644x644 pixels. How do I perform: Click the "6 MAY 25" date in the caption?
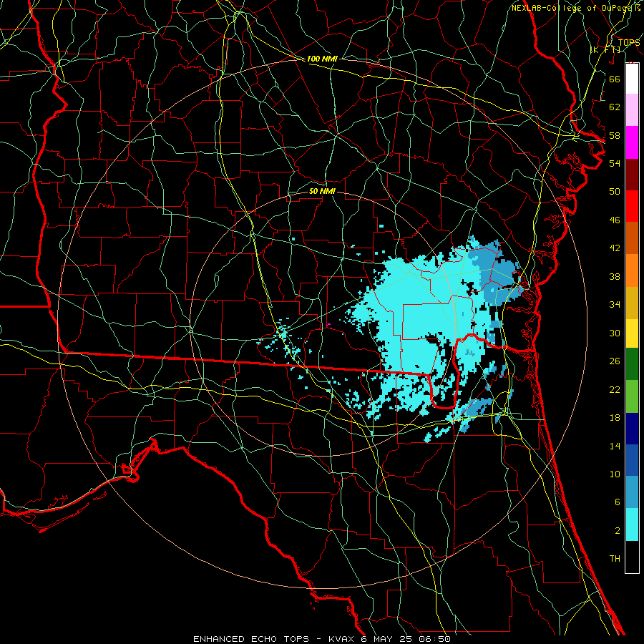(386, 639)
